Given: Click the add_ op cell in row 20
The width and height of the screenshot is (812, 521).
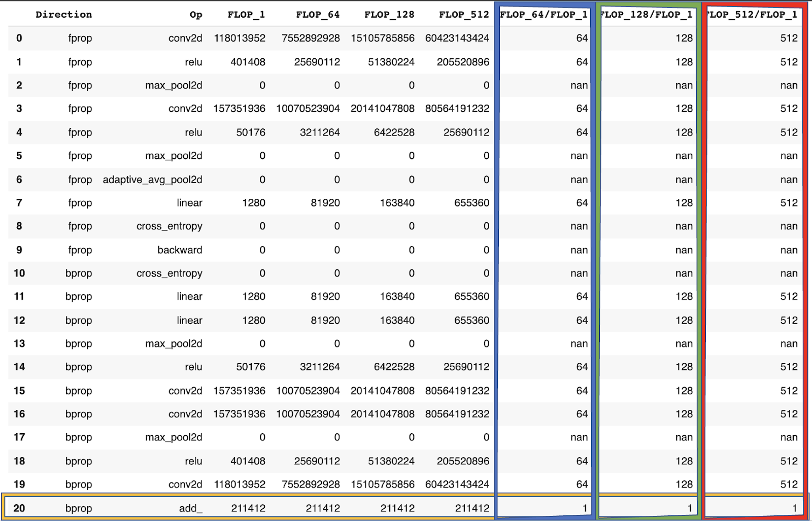Looking at the screenshot, I should tap(190, 508).
